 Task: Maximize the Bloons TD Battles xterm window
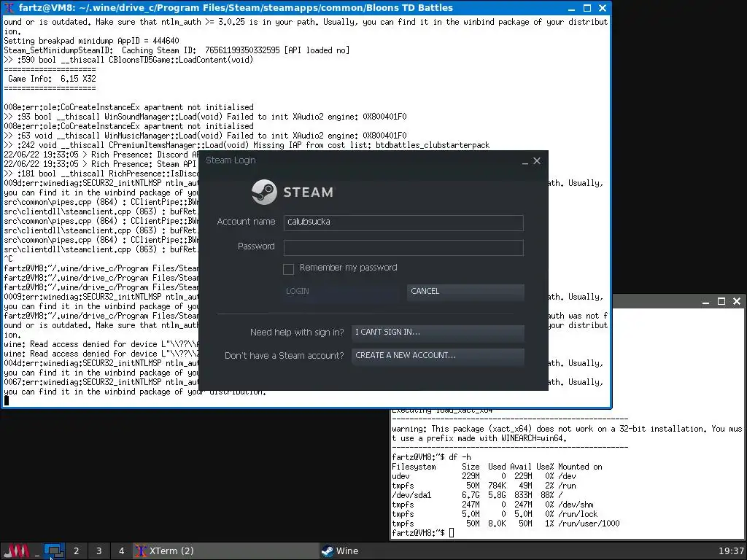(587, 8)
